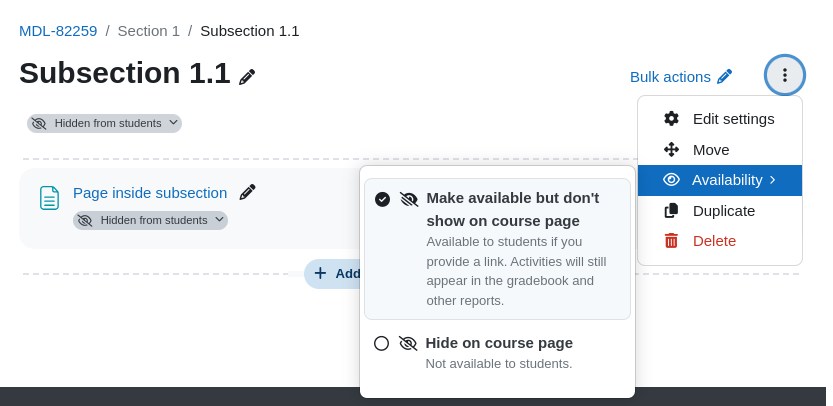Click the red trash Delete icon
Image resolution: width=833 pixels, height=406 pixels.
[672, 241]
